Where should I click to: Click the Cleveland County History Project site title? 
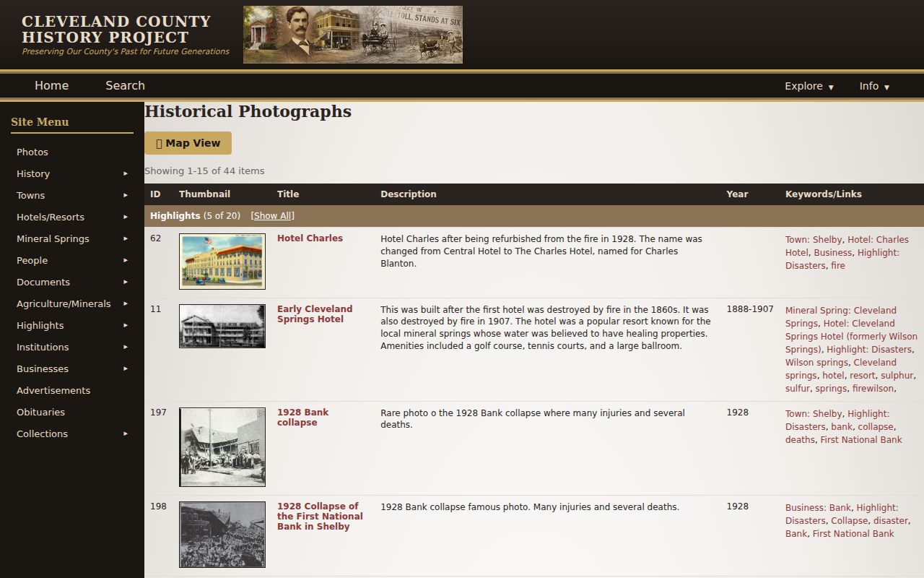[116, 30]
